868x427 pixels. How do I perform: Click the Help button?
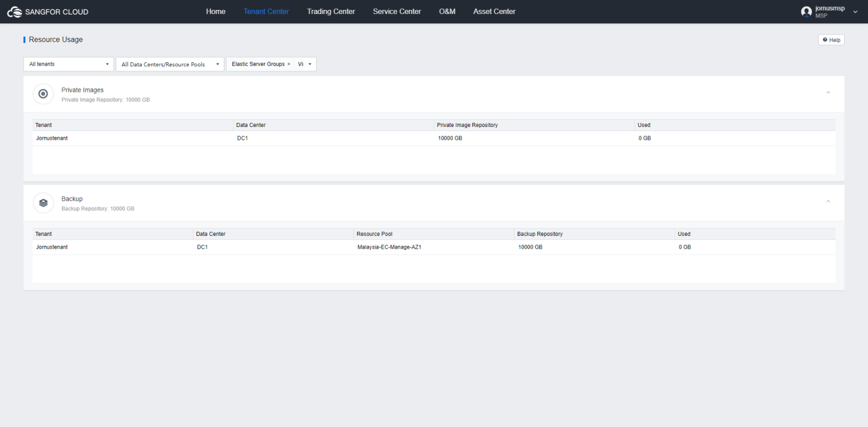tap(831, 40)
